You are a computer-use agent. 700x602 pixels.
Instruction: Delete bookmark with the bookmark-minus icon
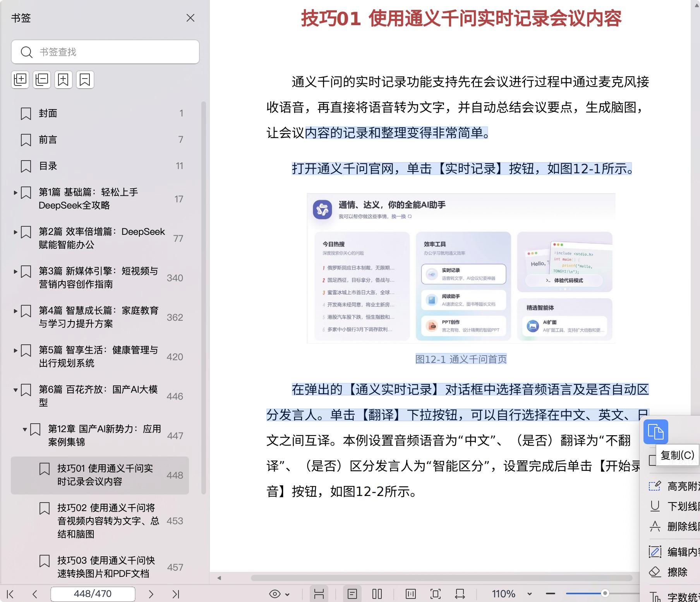(85, 80)
